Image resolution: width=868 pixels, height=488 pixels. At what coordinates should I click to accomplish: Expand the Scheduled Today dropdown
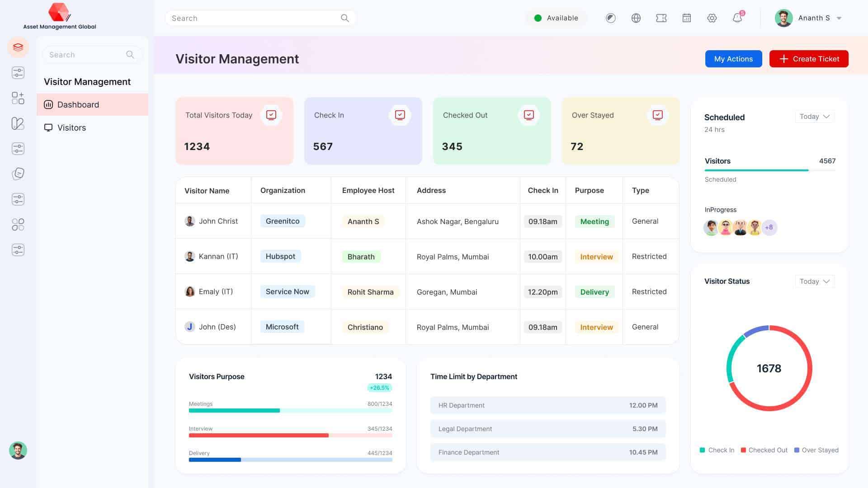[814, 117]
